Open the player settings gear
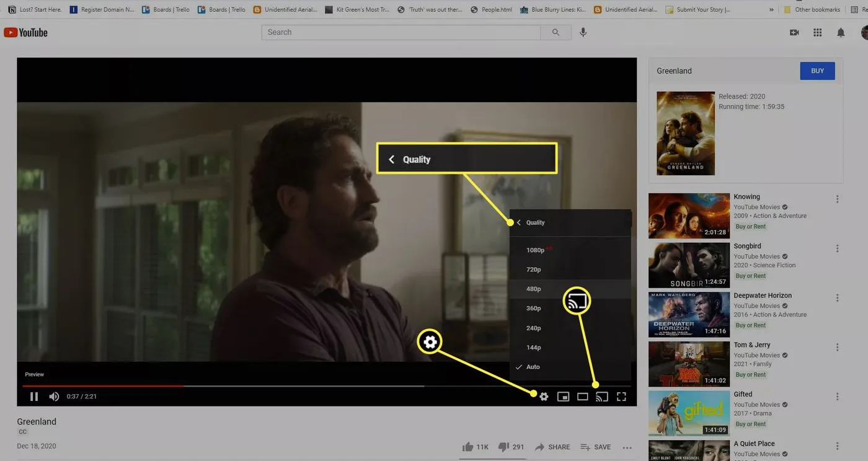868x461 pixels. point(544,396)
